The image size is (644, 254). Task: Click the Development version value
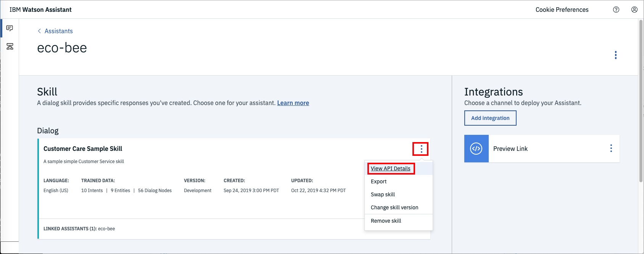pyautogui.click(x=198, y=191)
